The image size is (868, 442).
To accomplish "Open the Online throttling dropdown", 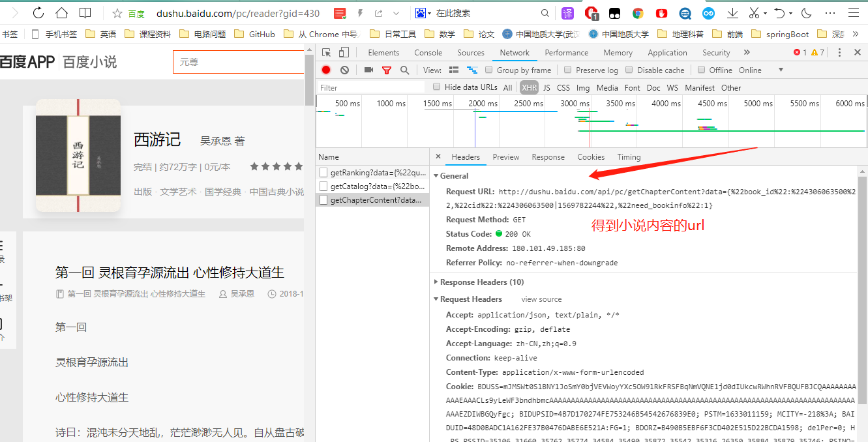I will click(760, 70).
